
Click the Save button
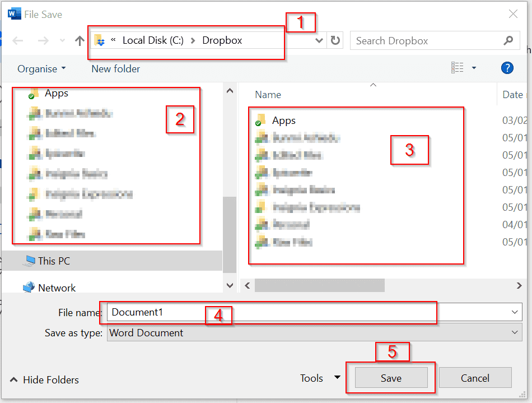(x=391, y=378)
